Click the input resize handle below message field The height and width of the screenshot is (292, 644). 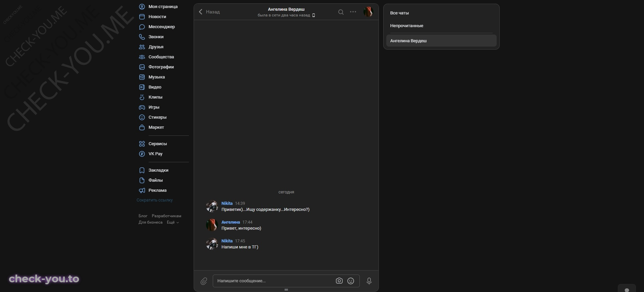pyautogui.click(x=286, y=290)
